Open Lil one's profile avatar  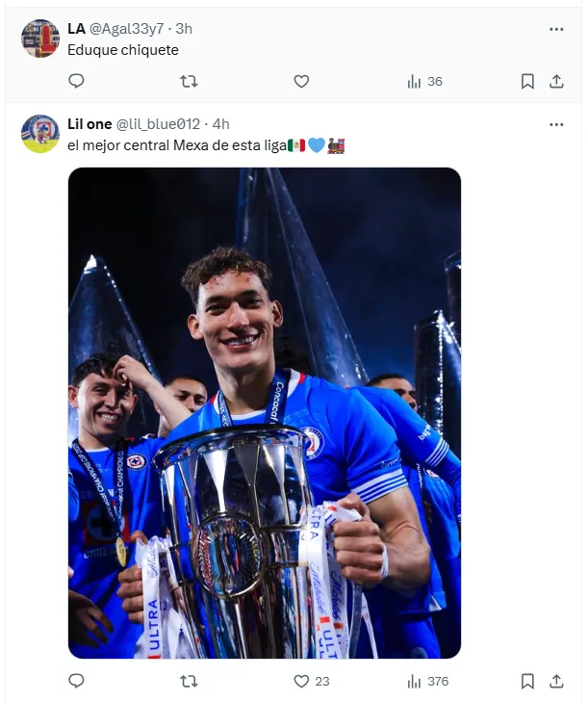pyautogui.click(x=40, y=134)
